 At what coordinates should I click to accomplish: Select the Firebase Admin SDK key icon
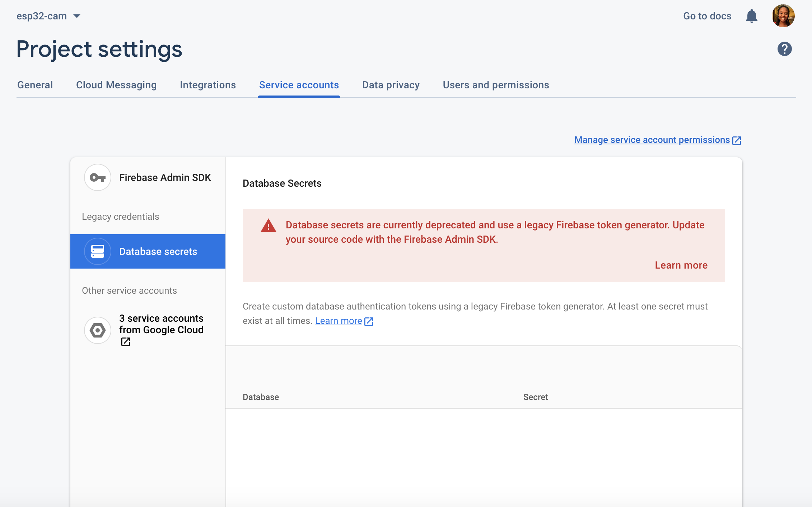97,177
